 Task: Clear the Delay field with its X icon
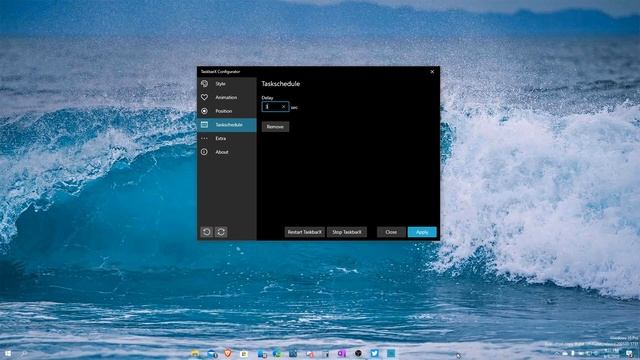click(284, 107)
